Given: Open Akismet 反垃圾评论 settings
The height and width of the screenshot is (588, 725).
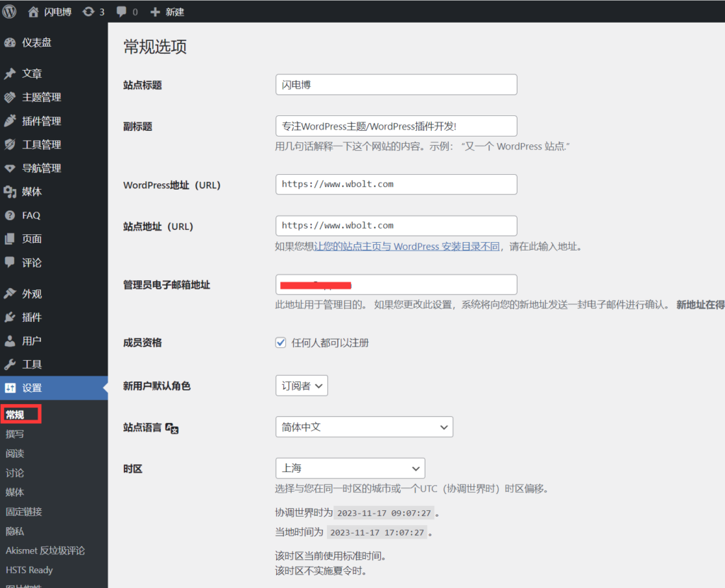Looking at the screenshot, I should coord(45,550).
